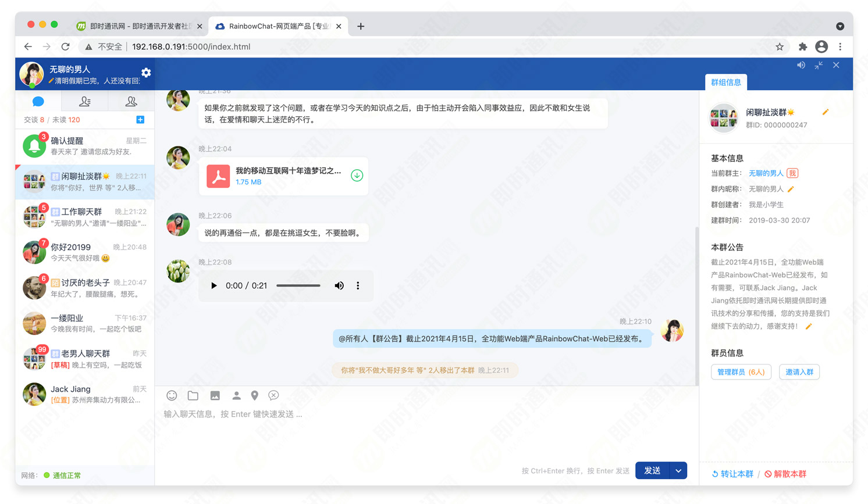
Task: Click the clear chat bubble icon
Action: [x=273, y=395]
